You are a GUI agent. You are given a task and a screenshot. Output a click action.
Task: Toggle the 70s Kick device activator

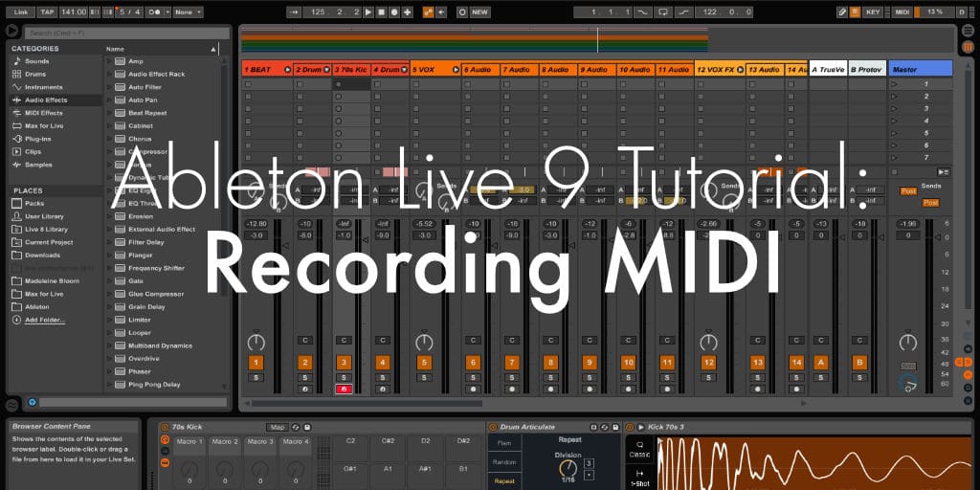(x=165, y=428)
